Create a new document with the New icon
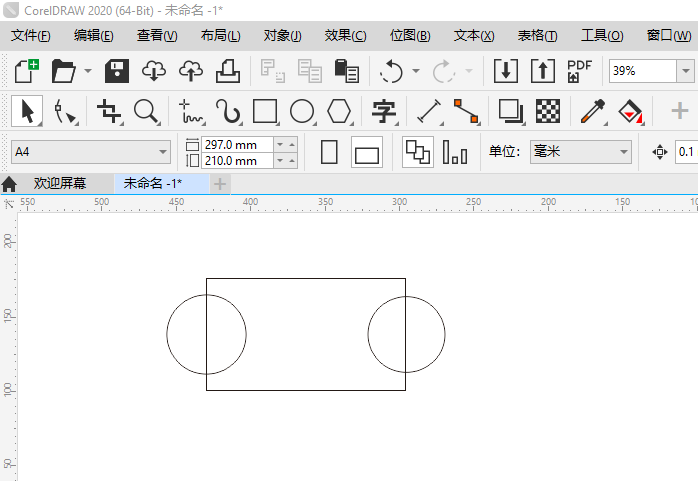The width and height of the screenshot is (698, 481). [x=26, y=71]
